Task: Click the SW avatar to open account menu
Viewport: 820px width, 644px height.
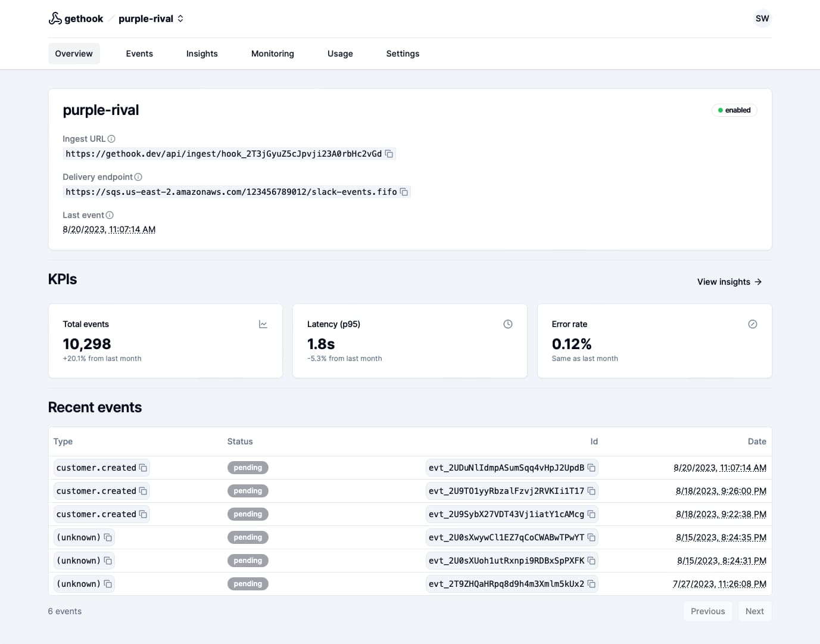Action: pyautogui.click(x=762, y=18)
